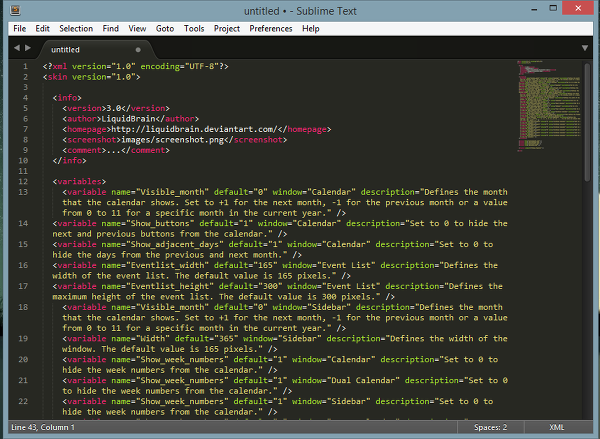Open the Goto menu

pyautogui.click(x=165, y=29)
